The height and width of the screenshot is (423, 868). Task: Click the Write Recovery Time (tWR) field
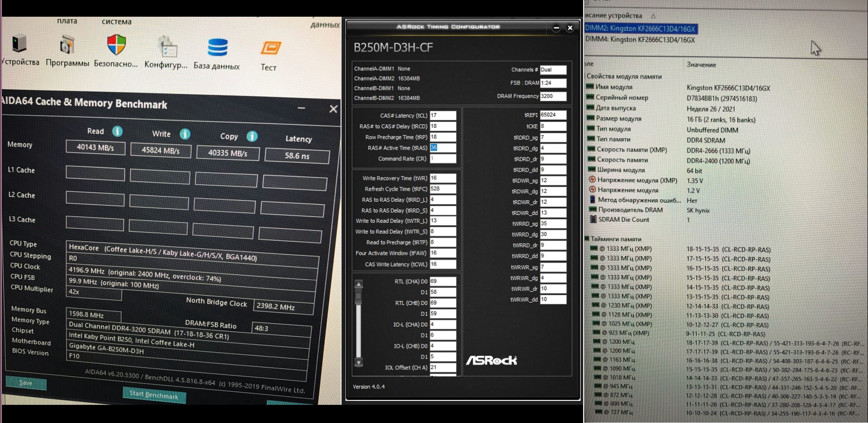pos(443,178)
